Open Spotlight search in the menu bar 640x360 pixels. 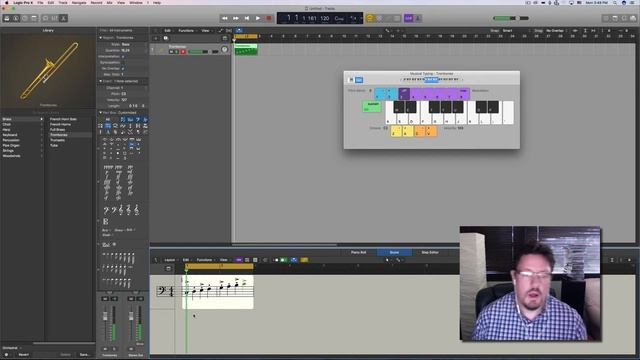click(x=615, y=2)
